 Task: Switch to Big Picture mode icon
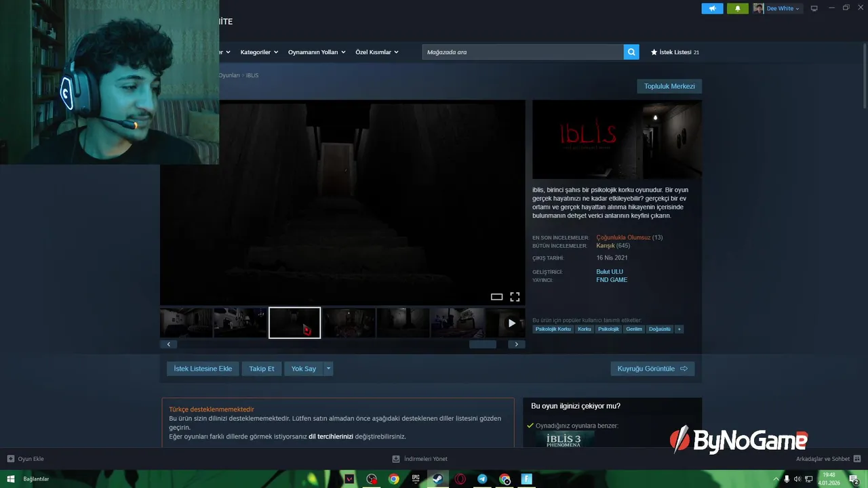(814, 8)
